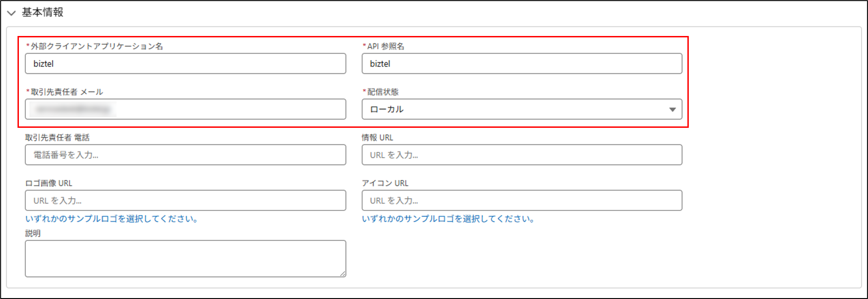Click the 情報 URL field label
This screenshot has width=868, height=299.
[x=377, y=138]
